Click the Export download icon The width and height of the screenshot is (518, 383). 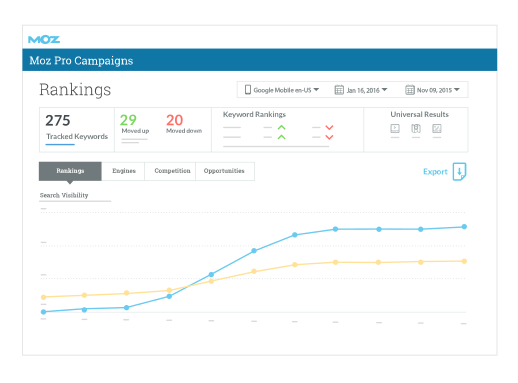(x=459, y=172)
